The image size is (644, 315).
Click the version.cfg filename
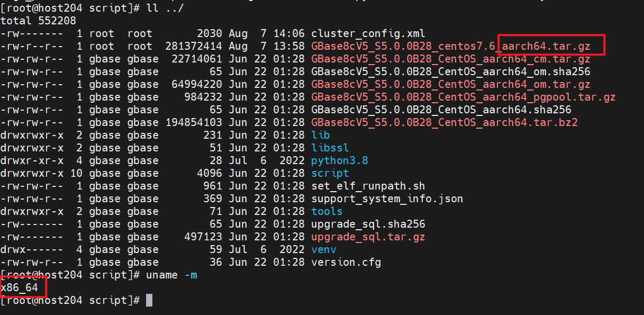click(346, 262)
